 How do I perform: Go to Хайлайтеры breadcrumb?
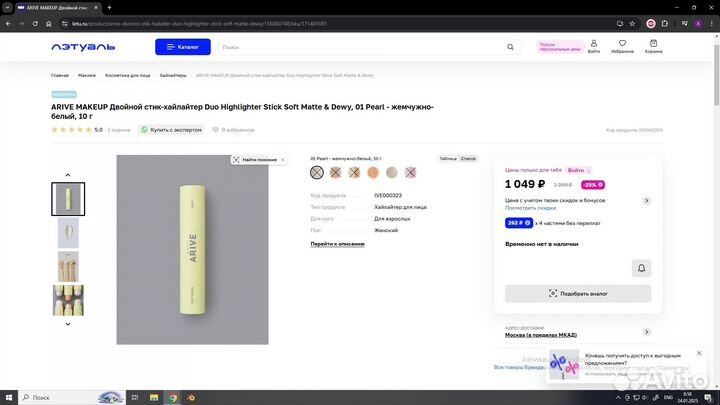173,75
